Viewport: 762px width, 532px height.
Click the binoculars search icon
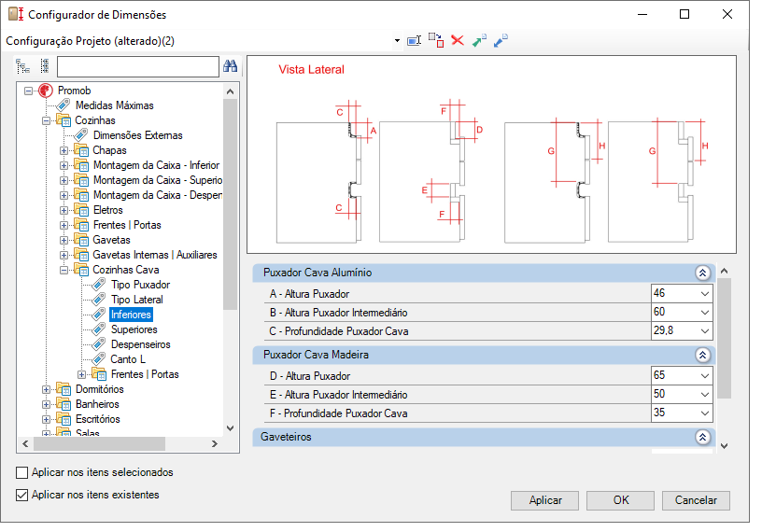pyautogui.click(x=231, y=66)
